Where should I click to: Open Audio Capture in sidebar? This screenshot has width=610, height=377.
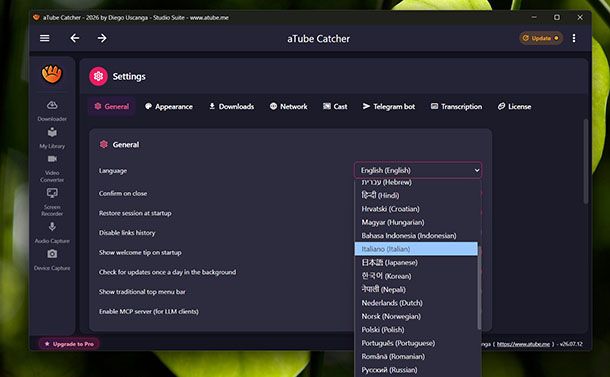click(x=52, y=233)
